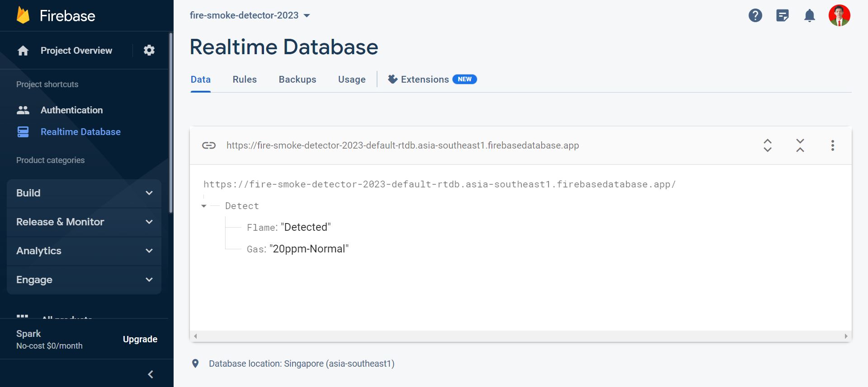Switch to the Data tab
The height and width of the screenshot is (387, 868).
[x=201, y=79]
